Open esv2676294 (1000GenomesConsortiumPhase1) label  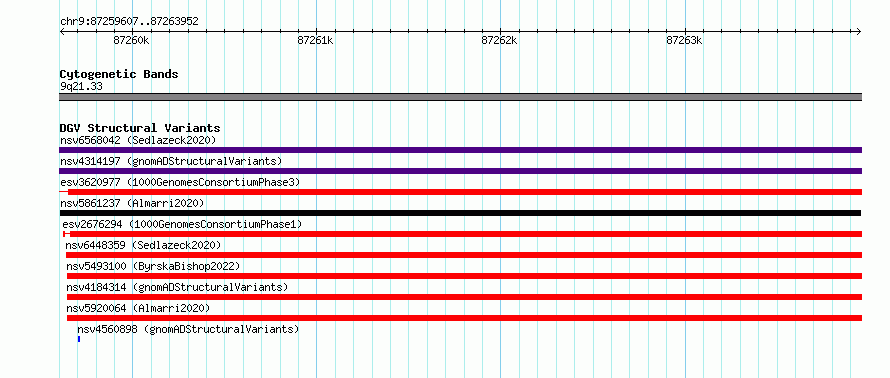[x=182, y=224]
